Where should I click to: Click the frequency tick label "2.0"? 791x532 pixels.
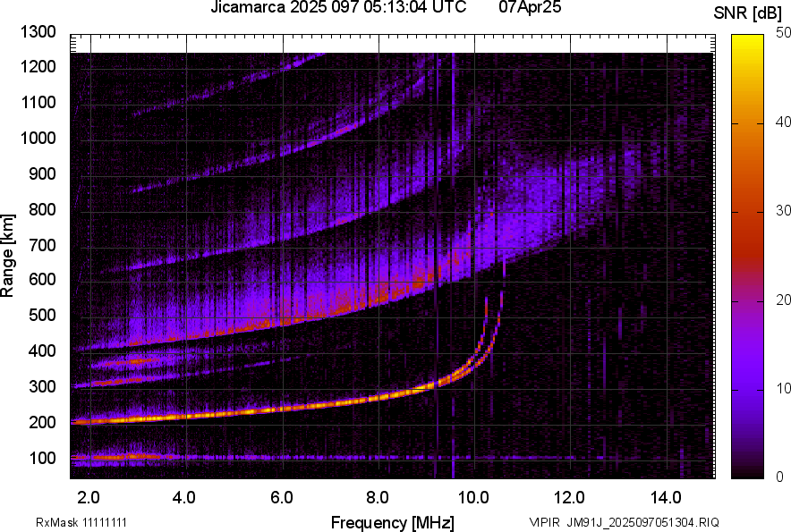point(89,498)
